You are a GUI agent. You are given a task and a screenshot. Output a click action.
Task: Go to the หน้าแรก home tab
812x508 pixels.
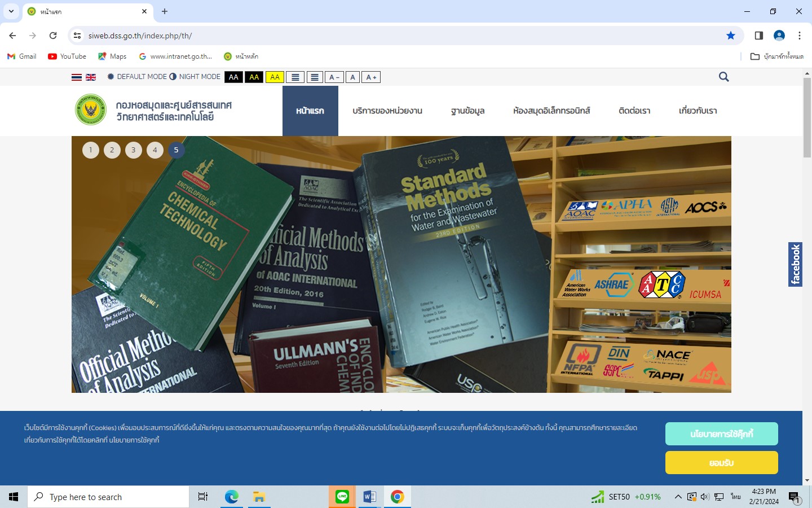[310, 111]
